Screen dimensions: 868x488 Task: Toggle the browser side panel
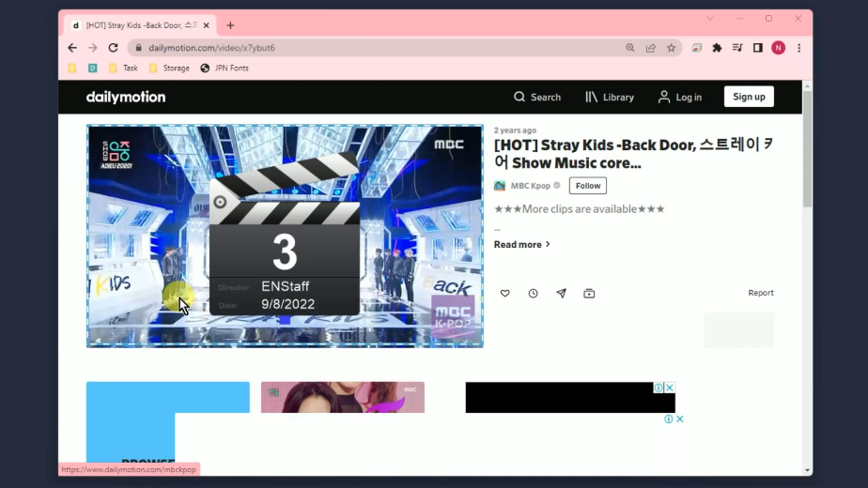click(x=758, y=48)
